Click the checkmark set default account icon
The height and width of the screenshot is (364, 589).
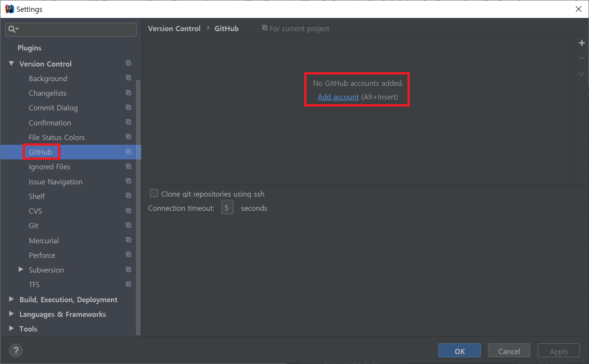[x=581, y=74]
